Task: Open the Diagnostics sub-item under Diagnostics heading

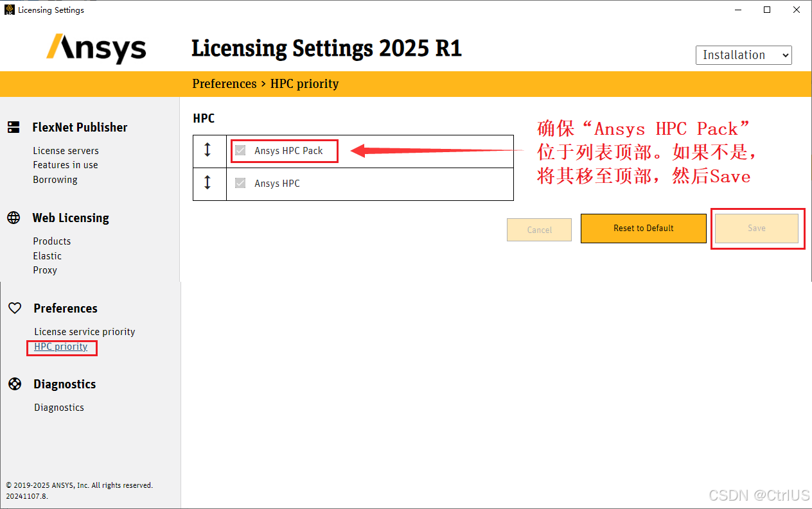Action: [59, 408]
